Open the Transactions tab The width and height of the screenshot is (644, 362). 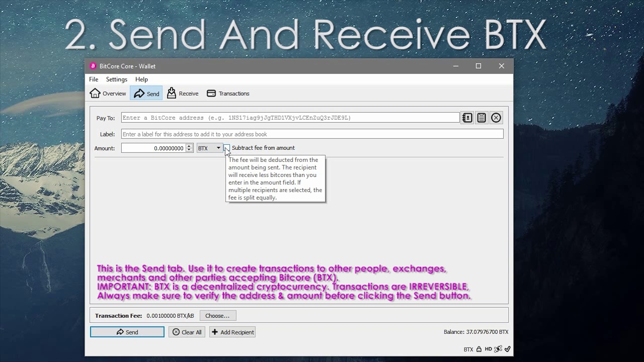[x=228, y=94]
